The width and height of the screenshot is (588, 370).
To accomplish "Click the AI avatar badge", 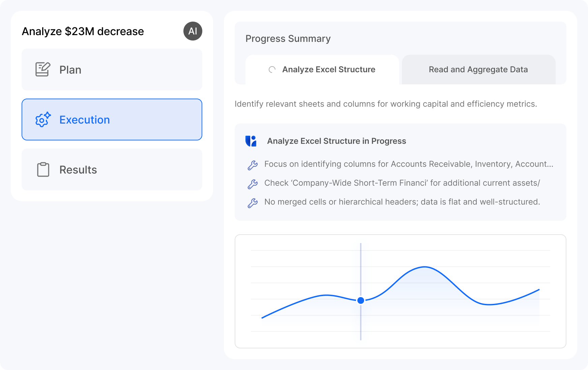I will point(193,31).
